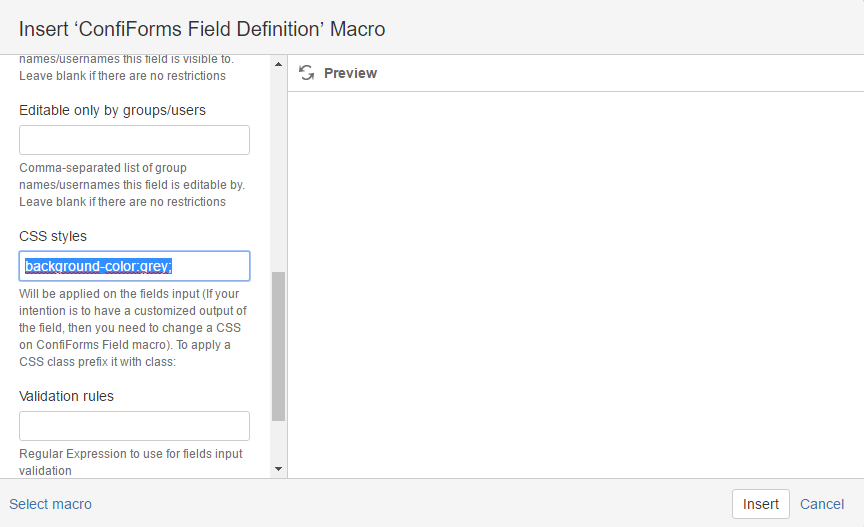Click into the CSS styles field

pos(134,266)
